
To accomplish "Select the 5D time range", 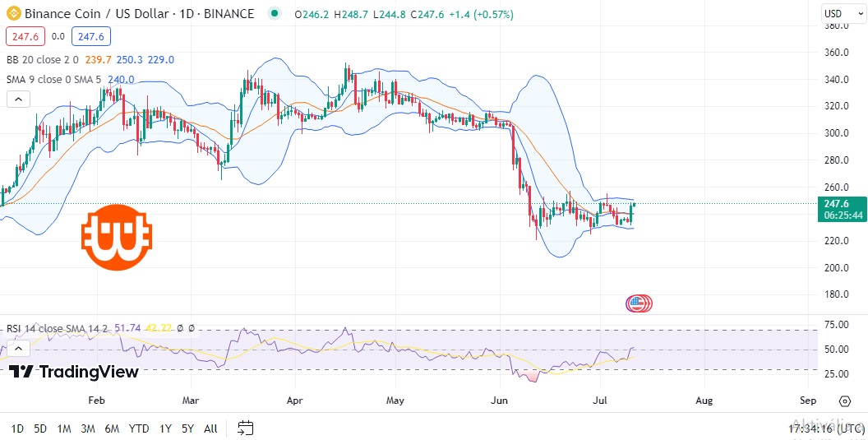I will pyautogui.click(x=39, y=428).
